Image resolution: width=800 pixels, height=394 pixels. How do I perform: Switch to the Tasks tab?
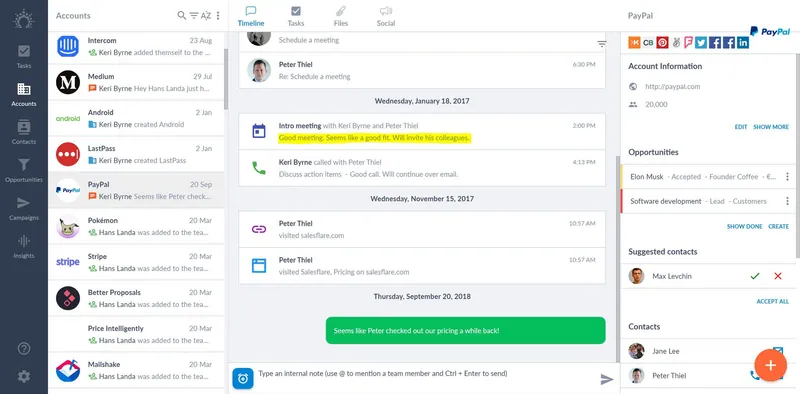(296, 16)
